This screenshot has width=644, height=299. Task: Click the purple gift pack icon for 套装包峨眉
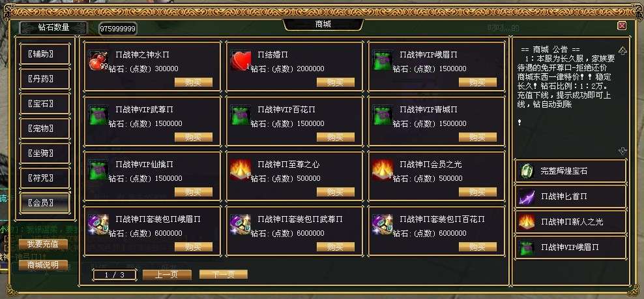point(98,225)
